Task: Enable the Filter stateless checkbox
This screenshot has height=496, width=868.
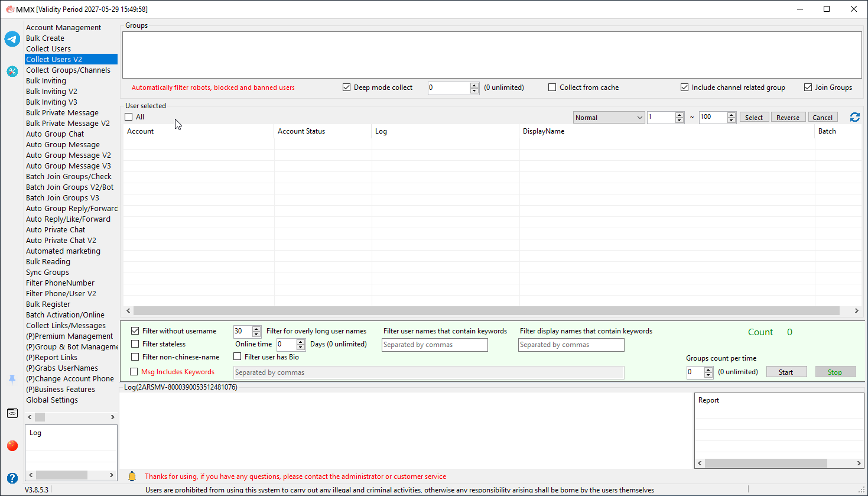Action: [135, 344]
